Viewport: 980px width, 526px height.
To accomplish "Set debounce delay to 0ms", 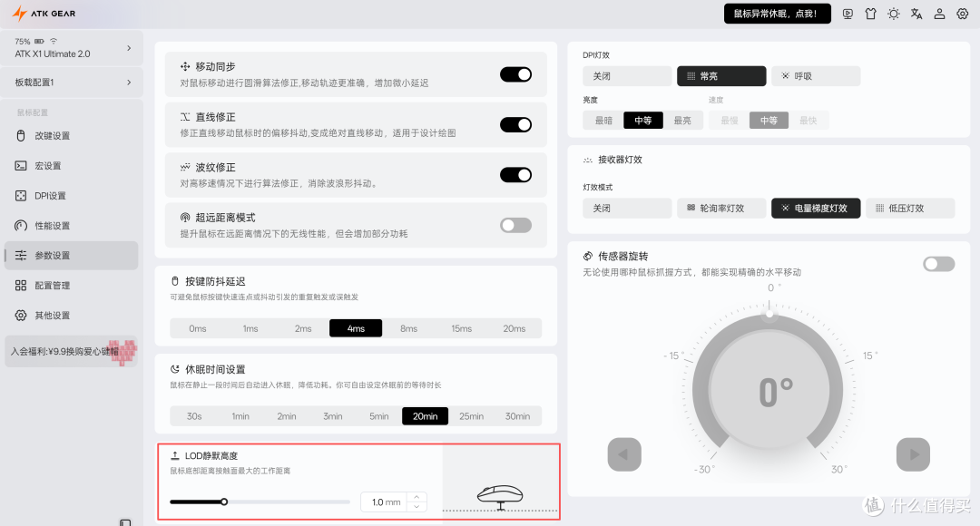I will tap(198, 328).
